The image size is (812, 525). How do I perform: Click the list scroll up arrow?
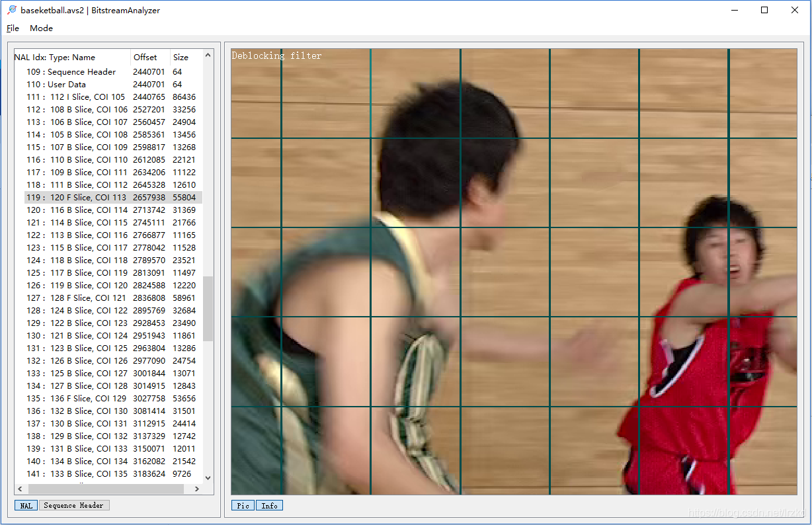[208, 56]
